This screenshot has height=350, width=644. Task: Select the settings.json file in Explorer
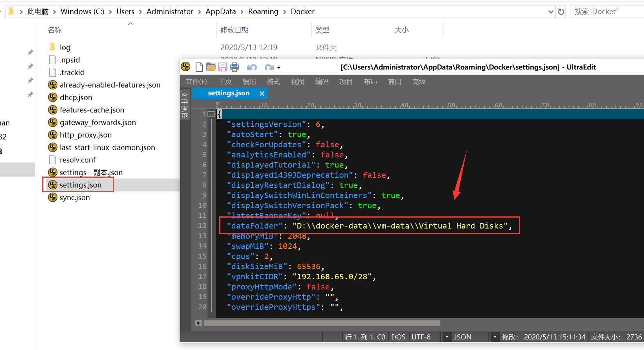(80, 185)
